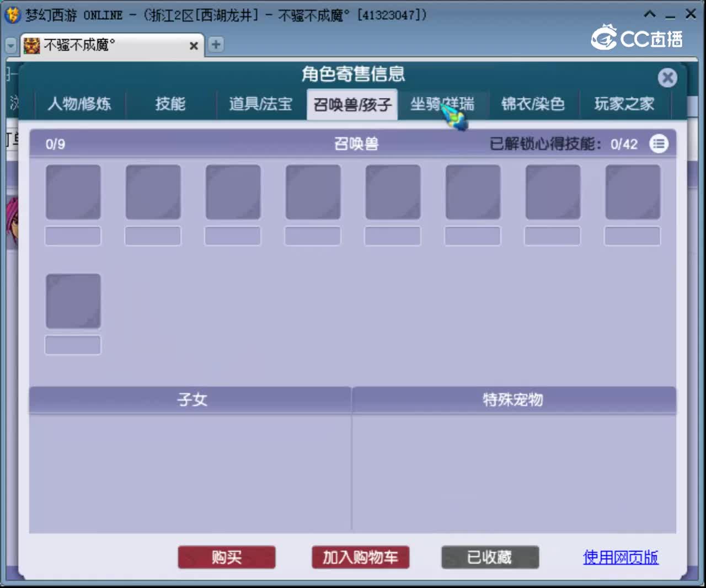Click the 0/9 summon count
Viewport: 706px width, 588px height.
pyautogui.click(x=55, y=145)
